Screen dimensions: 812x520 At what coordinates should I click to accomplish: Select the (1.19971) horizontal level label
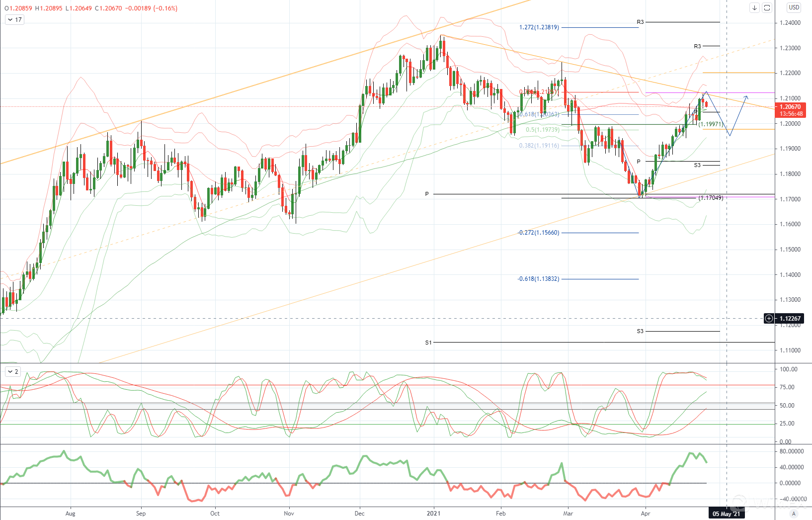pyautogui.click(x=711, y=124)
